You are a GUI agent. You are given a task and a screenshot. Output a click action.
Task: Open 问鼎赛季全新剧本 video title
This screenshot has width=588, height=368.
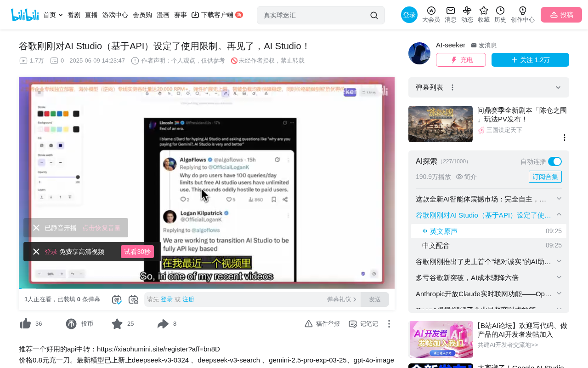522,115
